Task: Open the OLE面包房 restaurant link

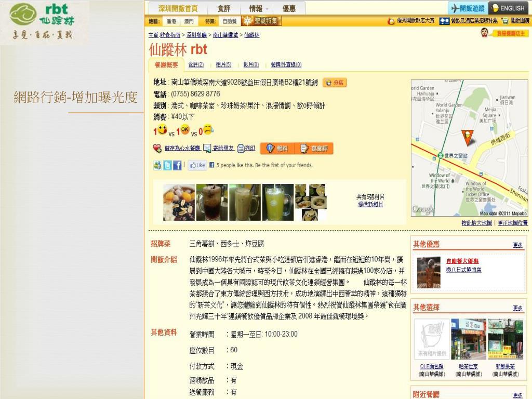Action: point(432,366)
